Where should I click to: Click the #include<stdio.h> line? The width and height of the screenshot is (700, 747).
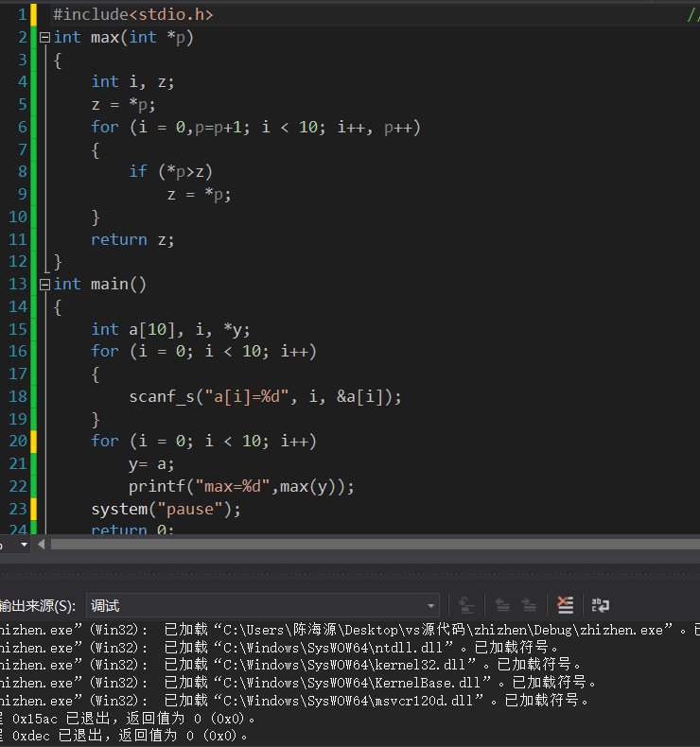tap(133, 15)
